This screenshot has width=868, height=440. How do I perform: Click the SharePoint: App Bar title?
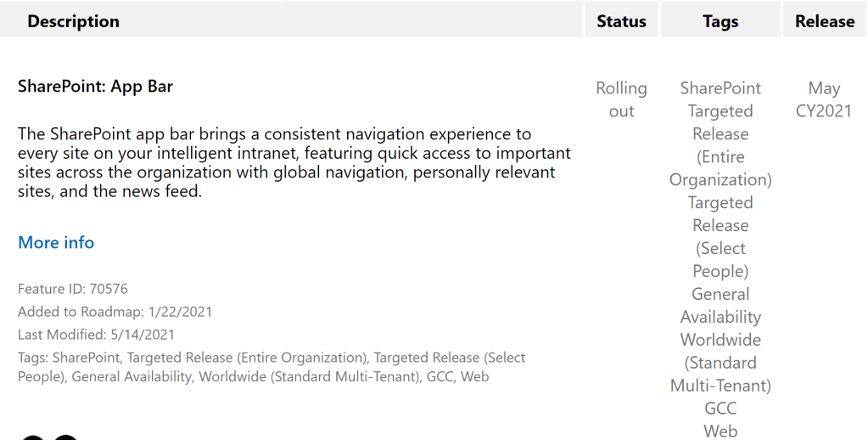[95, 87]
